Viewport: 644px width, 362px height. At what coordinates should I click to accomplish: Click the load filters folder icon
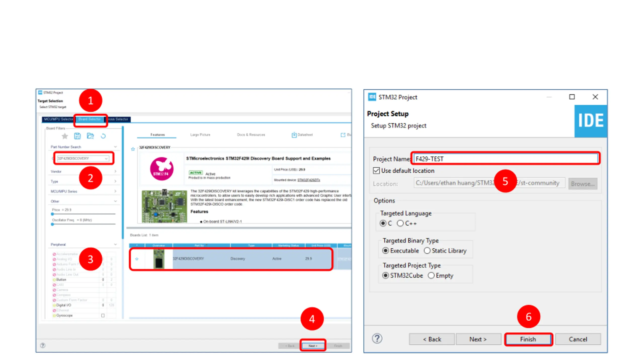pyautogui.click(x=90, y=136)
